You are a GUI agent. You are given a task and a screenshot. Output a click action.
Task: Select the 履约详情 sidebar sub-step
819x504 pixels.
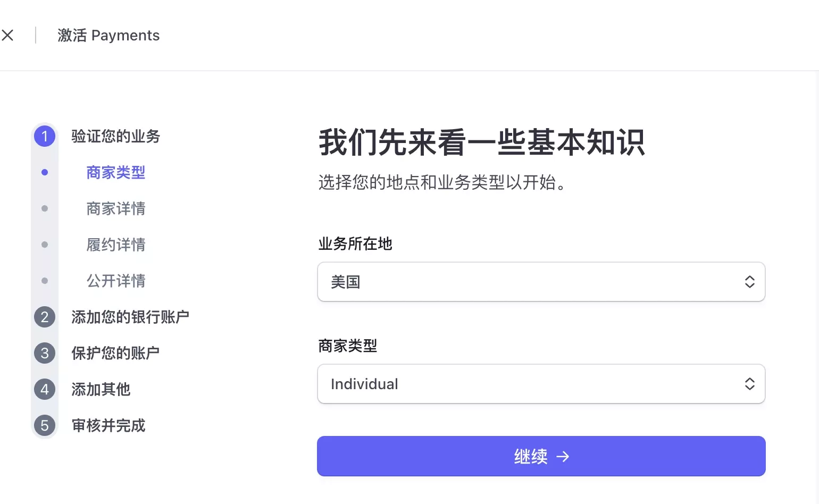116,245
